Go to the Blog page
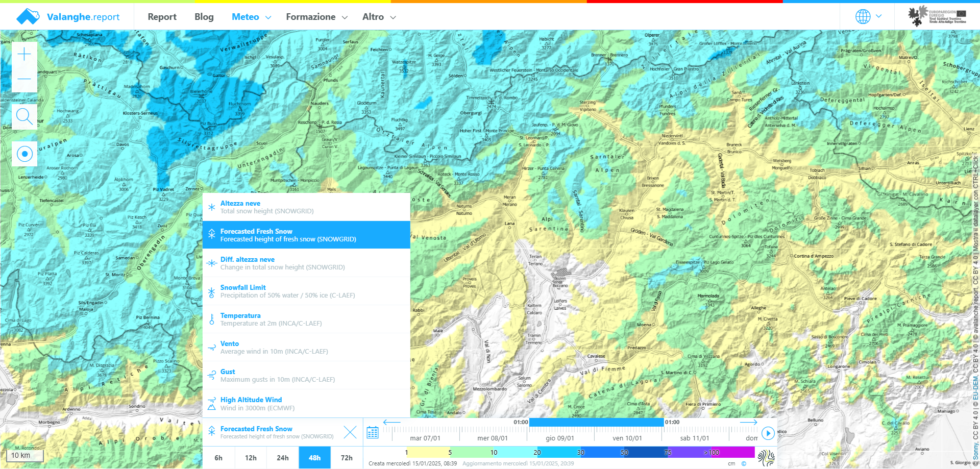 click(x=204, y=17)
